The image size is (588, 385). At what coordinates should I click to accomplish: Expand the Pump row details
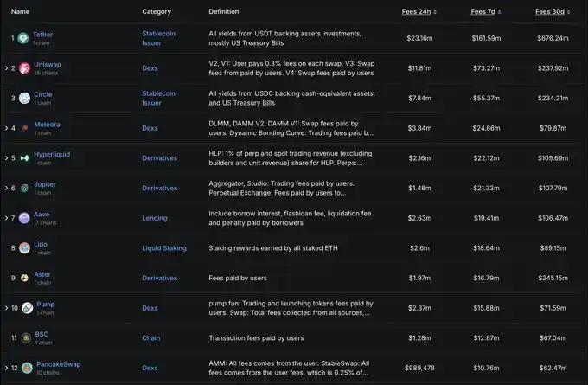(x=6, y=308)
